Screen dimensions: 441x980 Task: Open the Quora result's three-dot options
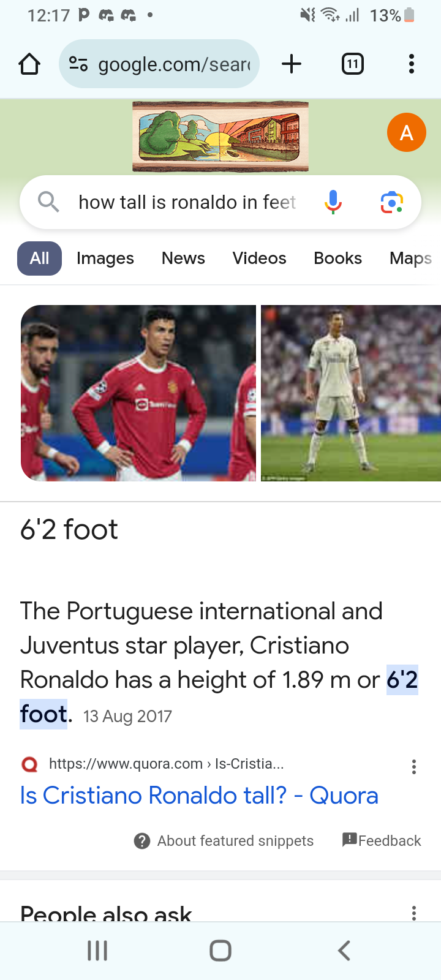click(x=414, y=767)
